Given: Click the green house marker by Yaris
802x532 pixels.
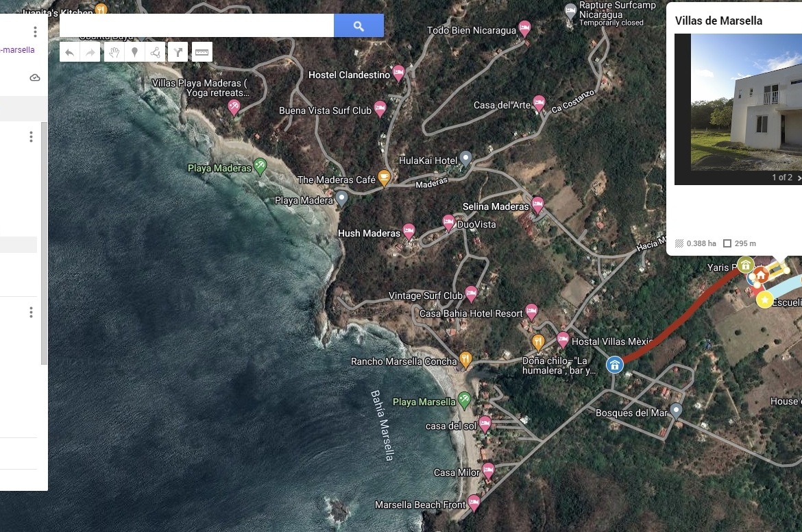Looking at the screenshot, I should tap(746, 265).
